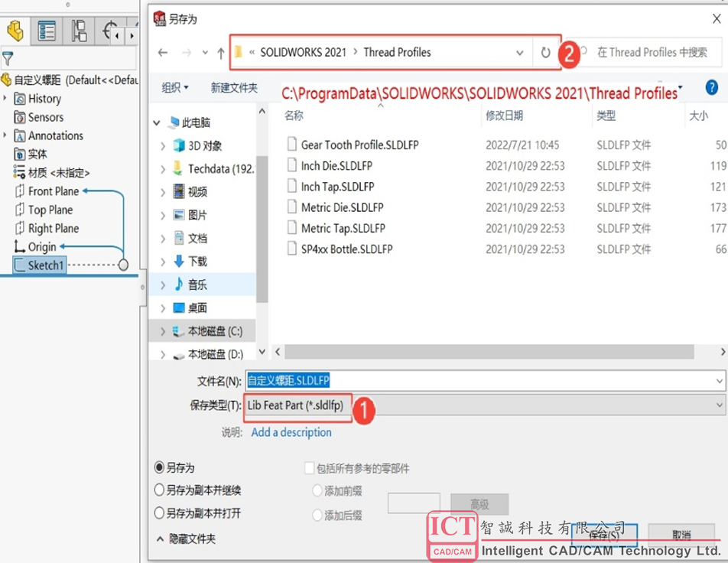Screen dimensions: 728x563
Task: Click the Gear Tooth Profile file icon
Action: point(292,144)
